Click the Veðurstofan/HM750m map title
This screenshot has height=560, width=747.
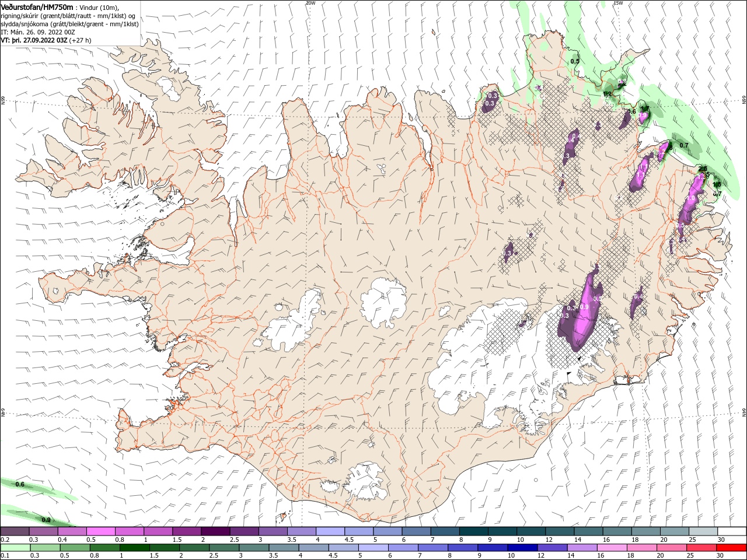(37, 6)
